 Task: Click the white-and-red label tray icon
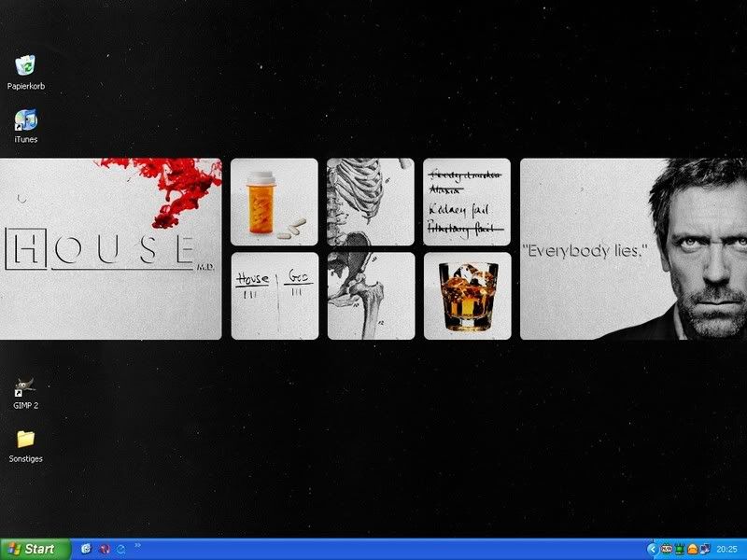(667, 550)
